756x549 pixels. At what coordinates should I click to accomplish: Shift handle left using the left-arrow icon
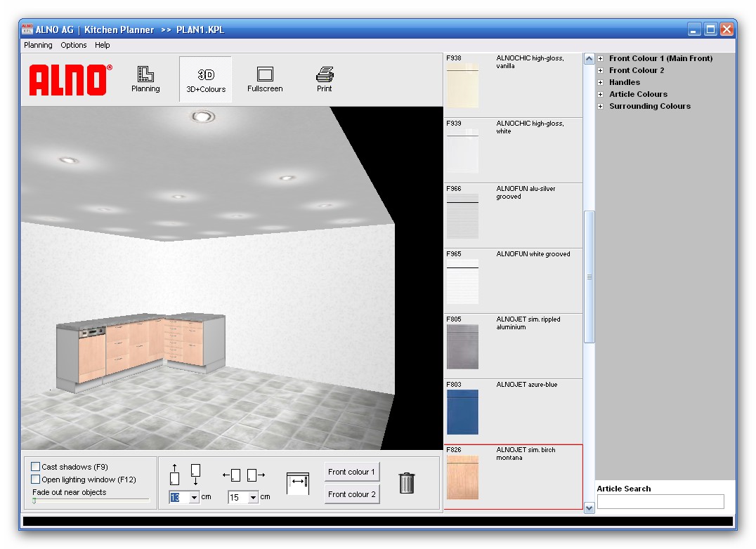231,475
